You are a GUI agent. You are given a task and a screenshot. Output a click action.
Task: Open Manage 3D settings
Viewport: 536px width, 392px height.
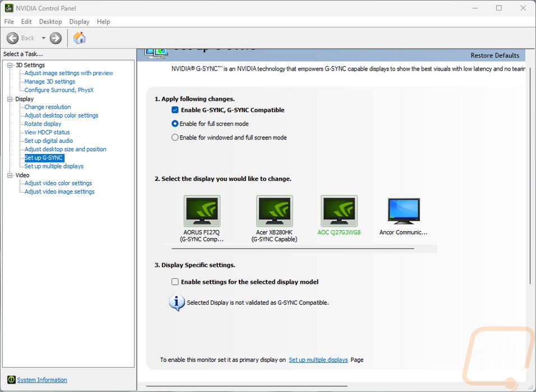(49, 82)
